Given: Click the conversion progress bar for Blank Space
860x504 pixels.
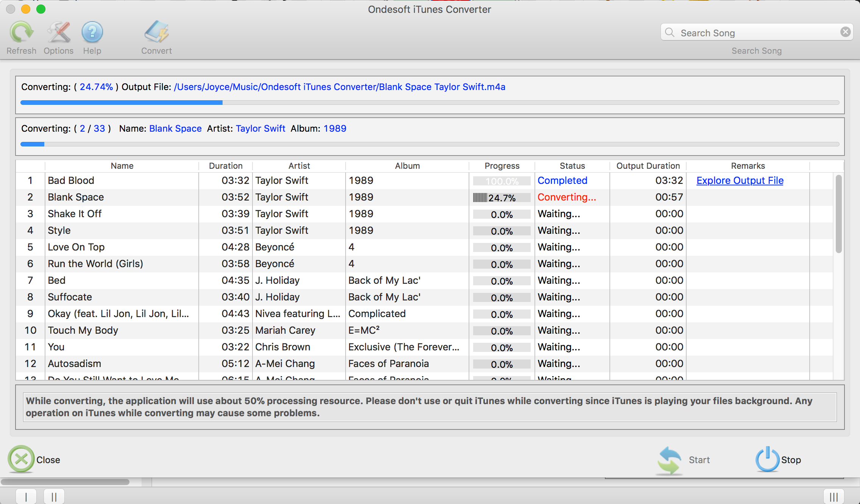Looking at the screenshot, I should [500, 196].
